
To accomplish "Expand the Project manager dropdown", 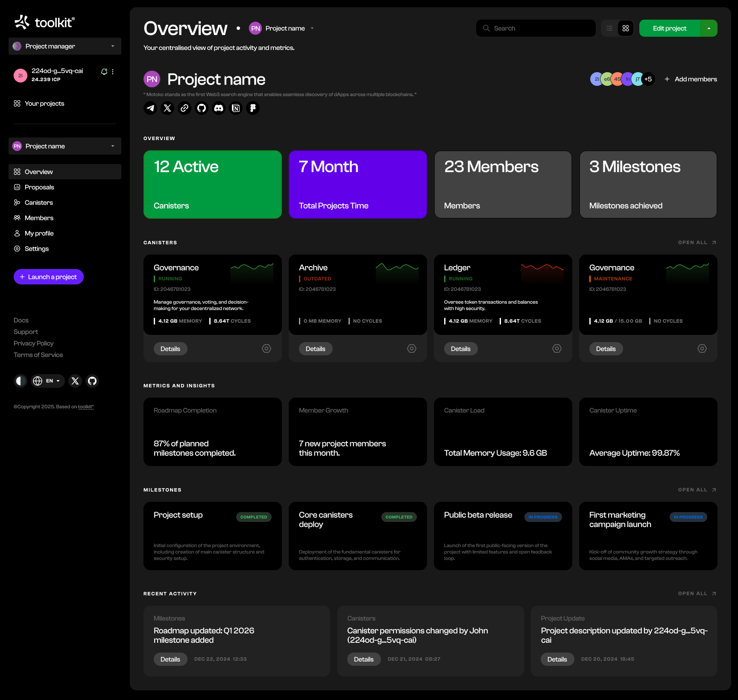I will (65, 46).
